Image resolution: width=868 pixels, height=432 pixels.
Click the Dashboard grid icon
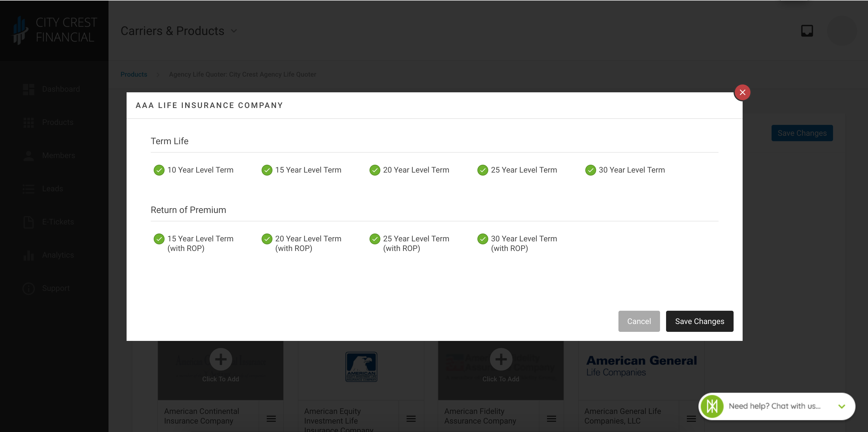pyautogui.click(x=29, y=90)
